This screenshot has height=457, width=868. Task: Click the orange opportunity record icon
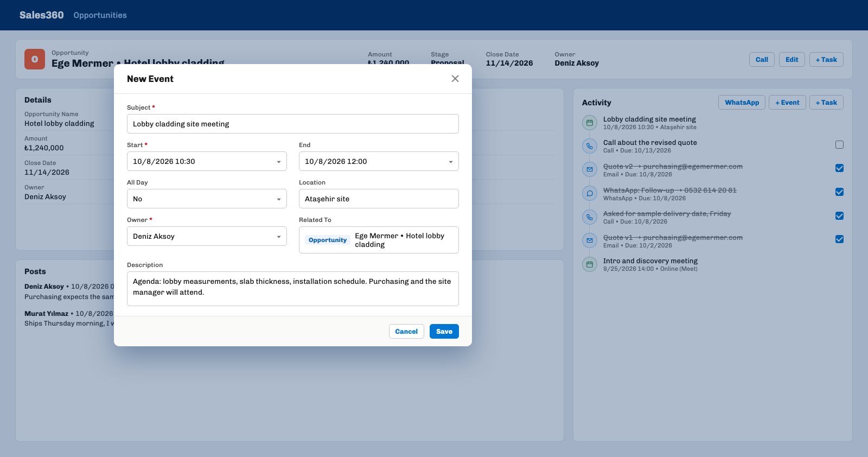click(35, 59)
